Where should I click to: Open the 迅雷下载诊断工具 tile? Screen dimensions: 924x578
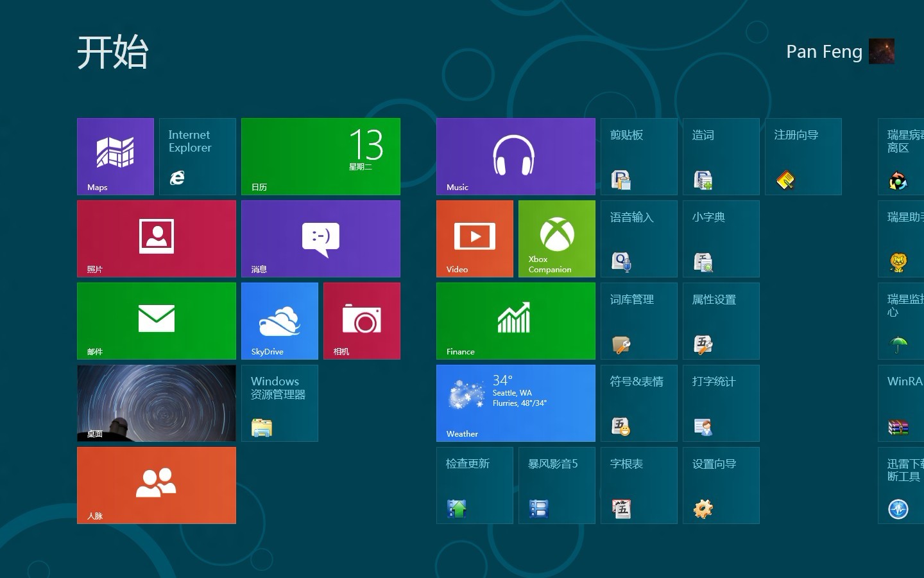pos(901,486)
